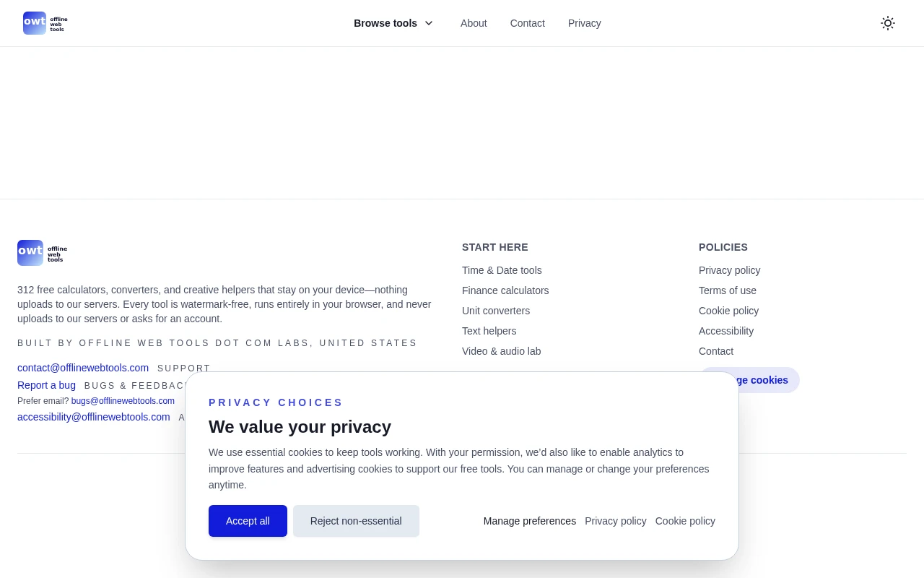
Task: Click the Report a bug link
Action: pos(46,385)
